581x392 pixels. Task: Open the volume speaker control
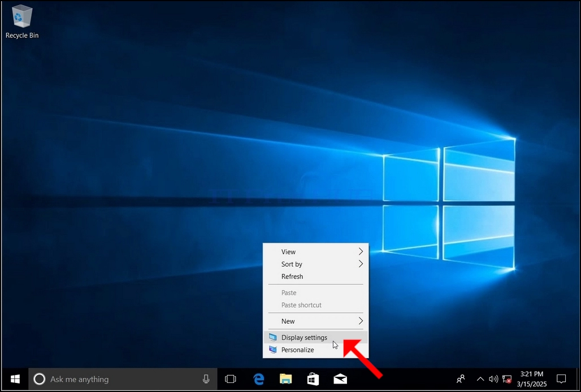click(493, 379)
